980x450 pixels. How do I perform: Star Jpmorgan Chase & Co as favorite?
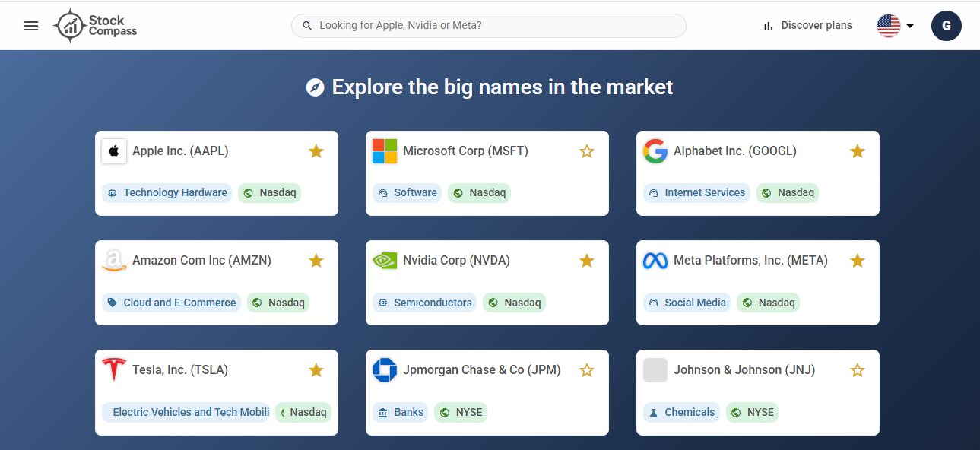coord(587,370)
